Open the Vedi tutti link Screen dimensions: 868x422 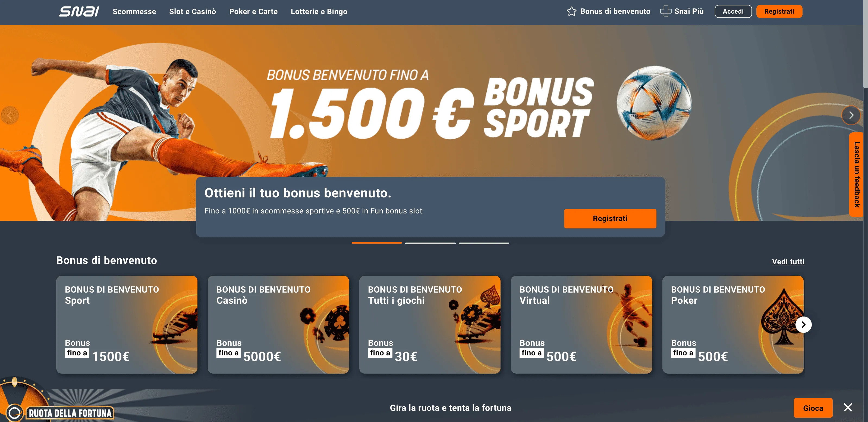[x=788, y=262]
